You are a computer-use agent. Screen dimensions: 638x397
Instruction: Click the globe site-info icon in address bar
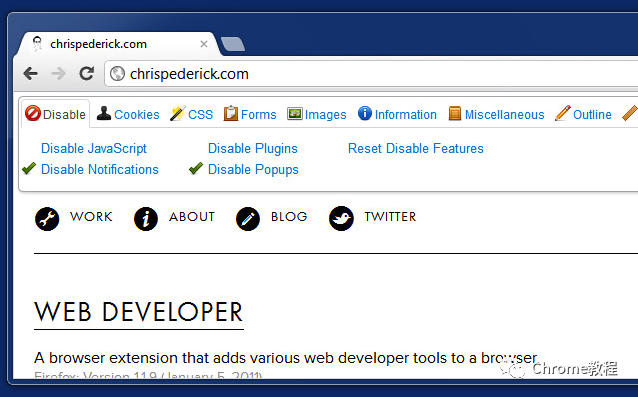pos(117,74)
